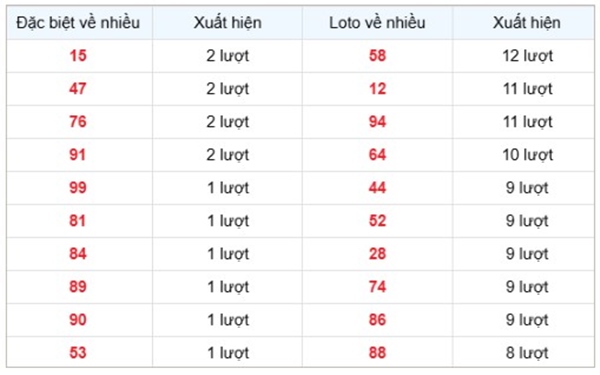Click red number 53
600x375 pixels.
(x=78, y=352)
